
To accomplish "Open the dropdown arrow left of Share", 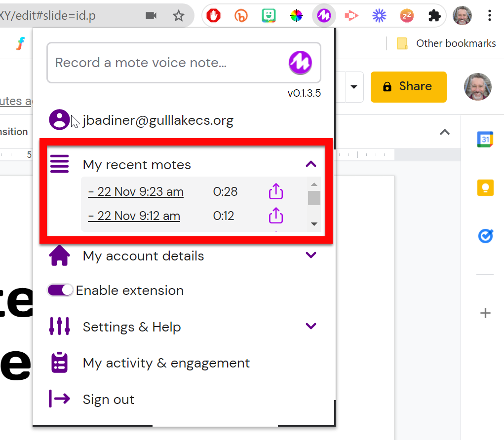I will (x=354, y=87).
